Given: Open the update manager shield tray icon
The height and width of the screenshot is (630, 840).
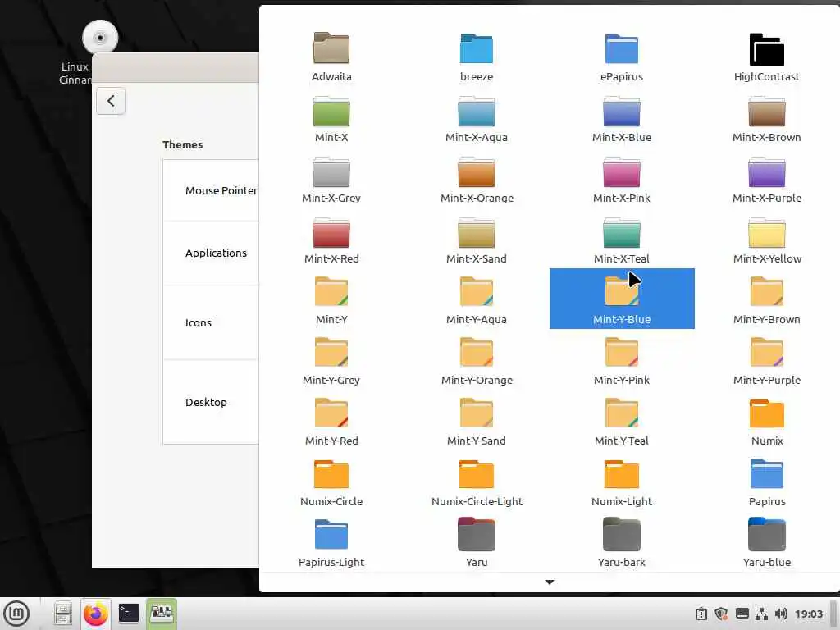Looking at the screenshot, I should click(721, 614).
